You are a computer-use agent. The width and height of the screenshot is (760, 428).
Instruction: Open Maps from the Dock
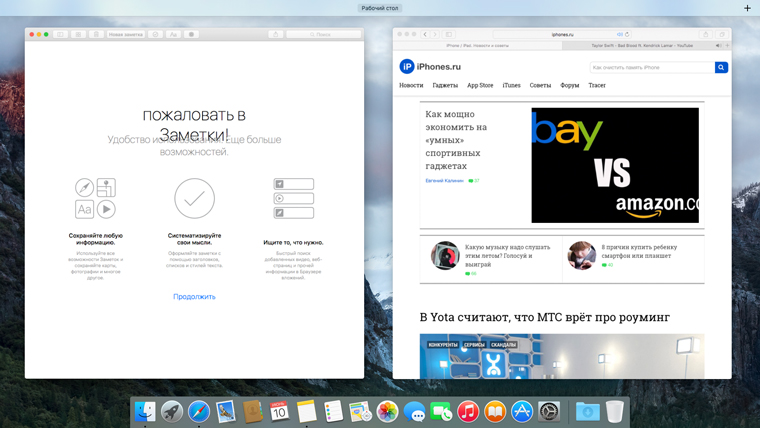coord(360,412)
